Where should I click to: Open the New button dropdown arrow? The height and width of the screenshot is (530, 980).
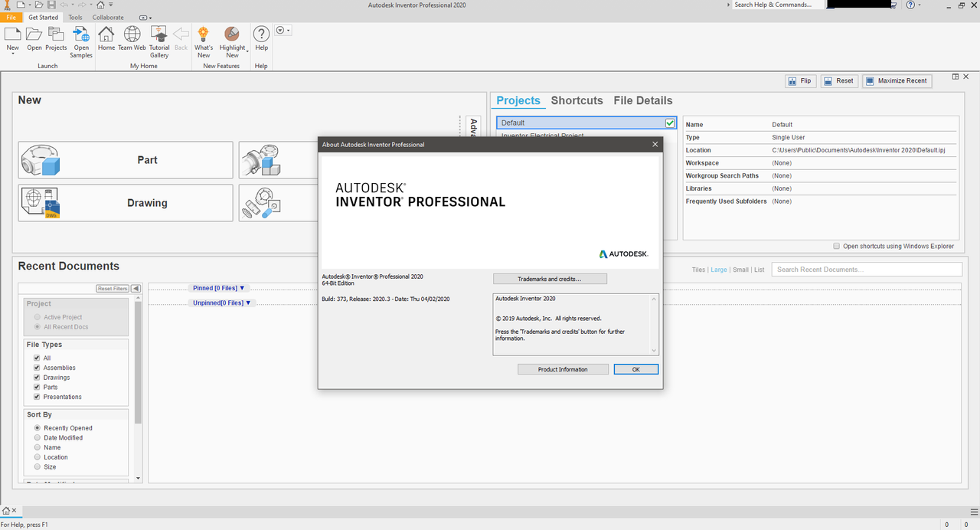pyautogui.click(x=13, y=54)
